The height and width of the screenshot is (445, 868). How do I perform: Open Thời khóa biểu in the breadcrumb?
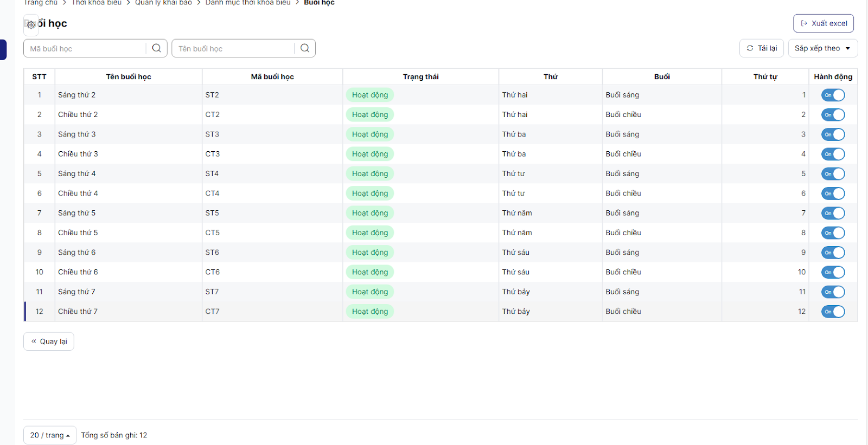click(x=97, y=3)
